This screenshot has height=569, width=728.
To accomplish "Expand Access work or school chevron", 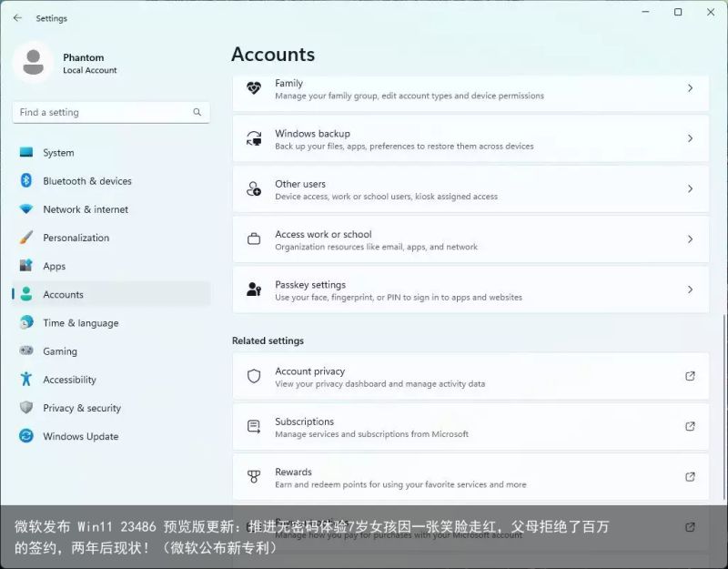I will pos(691,239).
